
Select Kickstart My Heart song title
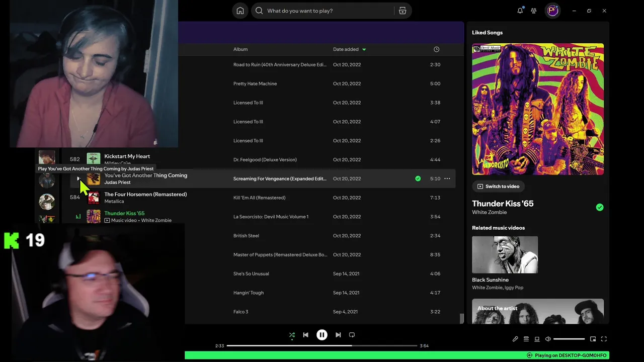(x=127, y=156)
